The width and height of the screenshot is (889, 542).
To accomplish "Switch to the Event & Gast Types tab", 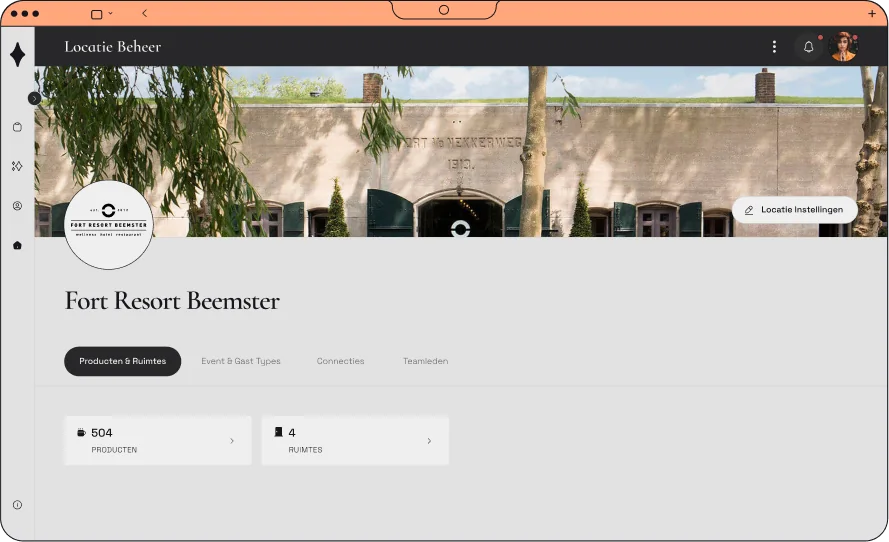I will 241,361.
